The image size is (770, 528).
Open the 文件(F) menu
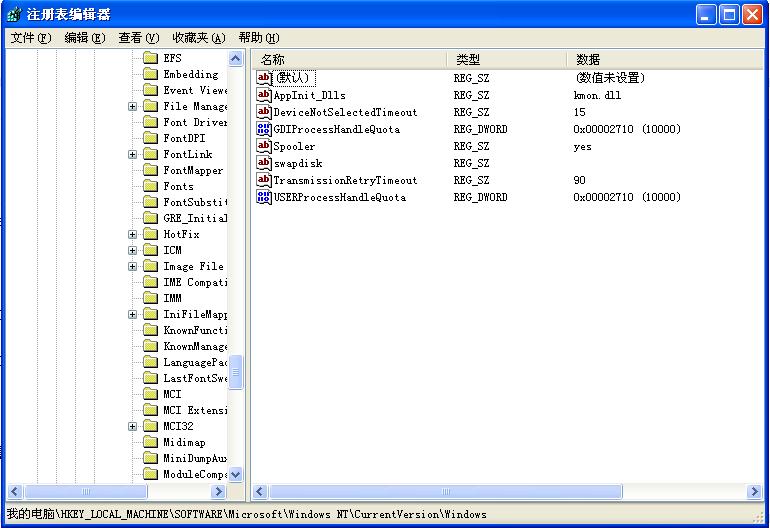click(30, 38)
